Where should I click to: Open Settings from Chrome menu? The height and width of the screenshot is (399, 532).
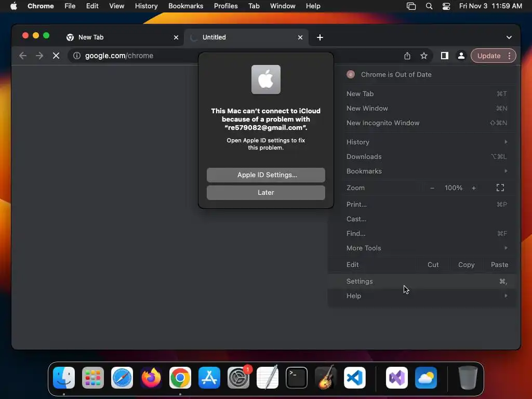[x=422, y=282]
